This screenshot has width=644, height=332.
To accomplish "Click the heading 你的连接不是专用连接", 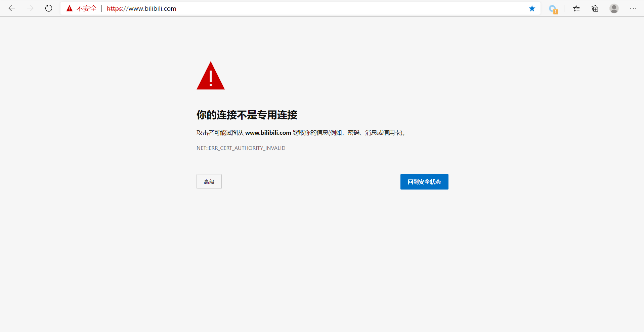I will click(x=247, y=115).
